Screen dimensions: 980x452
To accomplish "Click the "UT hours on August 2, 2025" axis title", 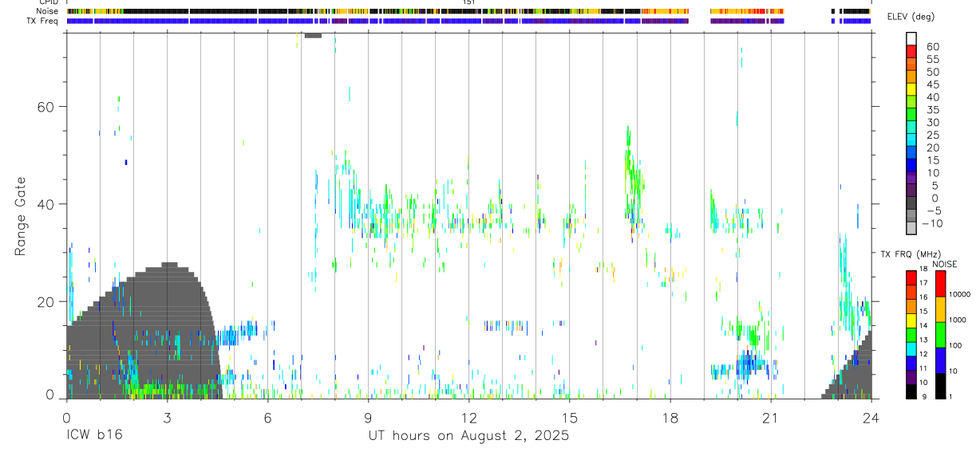I will (468, 436).
